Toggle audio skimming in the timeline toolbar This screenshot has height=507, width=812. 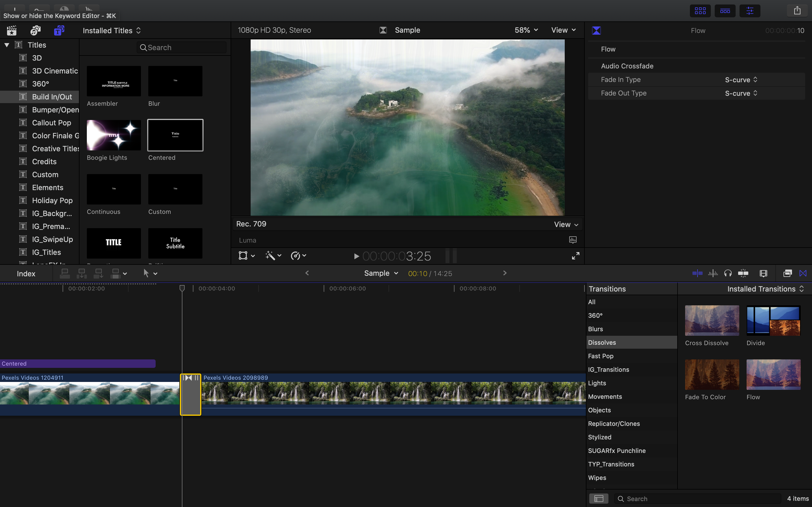point(713,273)
